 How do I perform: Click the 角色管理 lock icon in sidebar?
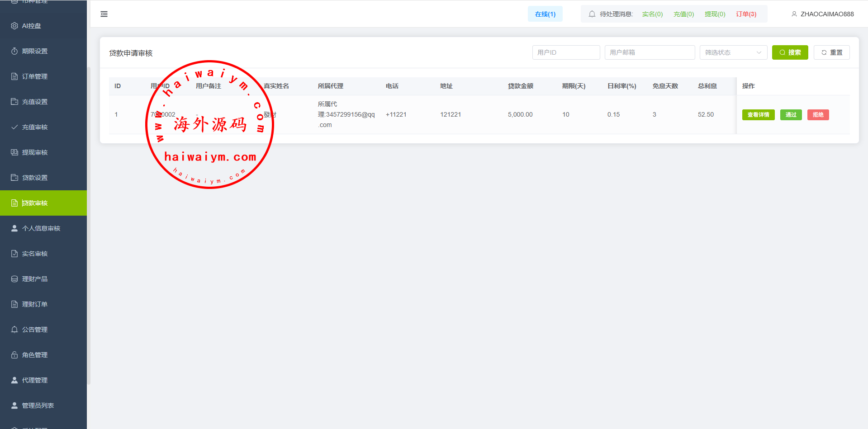click(x=14, y=355)
